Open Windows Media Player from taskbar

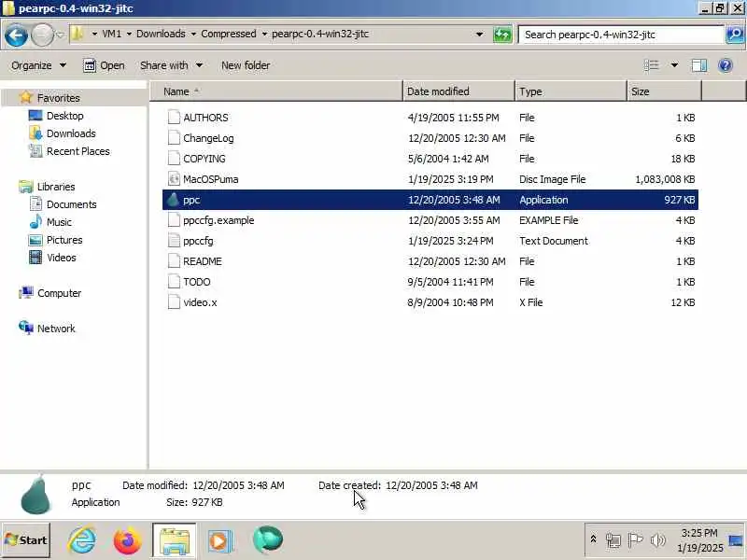click(x=219, y=541)
